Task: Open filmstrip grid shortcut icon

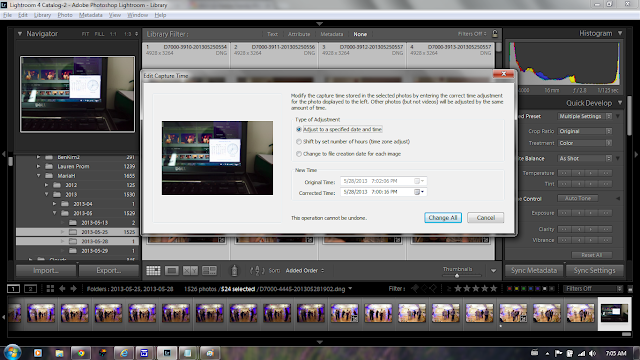Action: point(50,289)
